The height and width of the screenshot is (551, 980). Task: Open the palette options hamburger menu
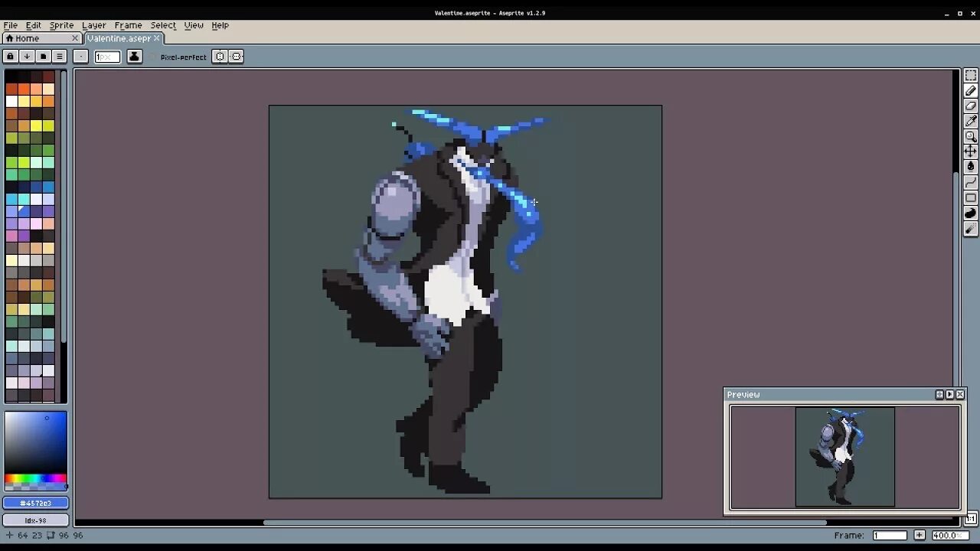(x=59, y=56)
